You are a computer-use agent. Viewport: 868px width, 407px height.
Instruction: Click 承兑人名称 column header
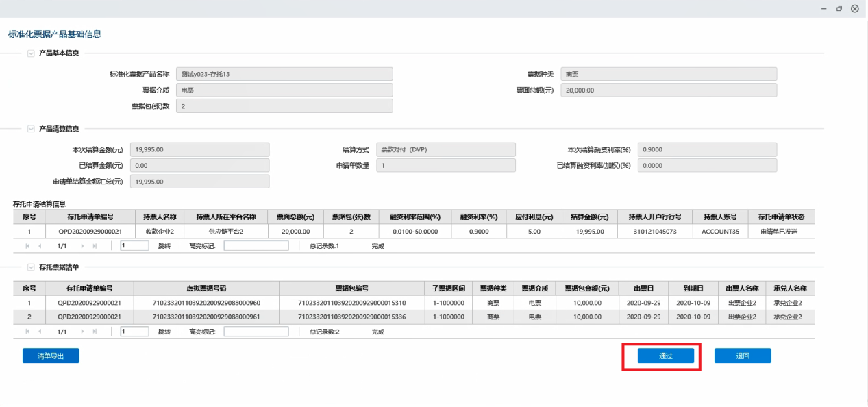[x=791, y=288]
